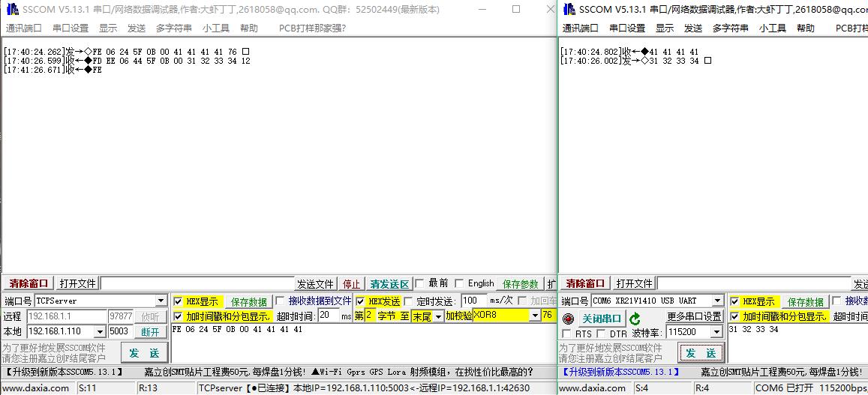This screenshot has width=868, height=395.
Task: Click the SSCOM app icon in the COM6 window title bar
Action: click(x=568, y=10)
